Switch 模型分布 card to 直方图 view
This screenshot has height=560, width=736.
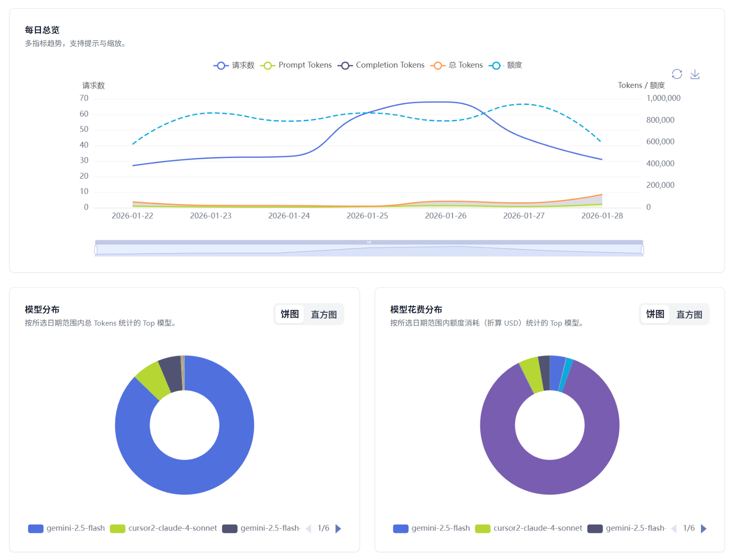[324, 314]
